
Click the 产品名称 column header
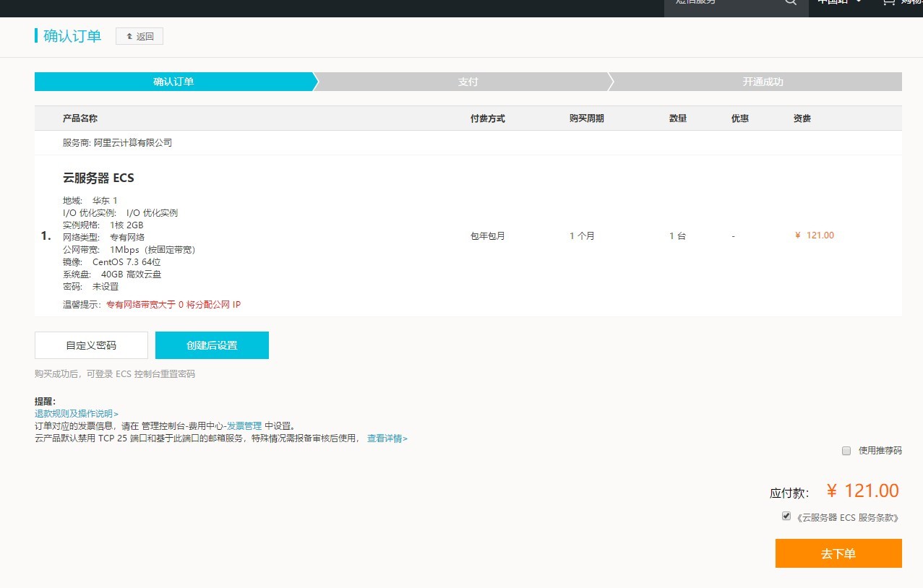point(80,118)
